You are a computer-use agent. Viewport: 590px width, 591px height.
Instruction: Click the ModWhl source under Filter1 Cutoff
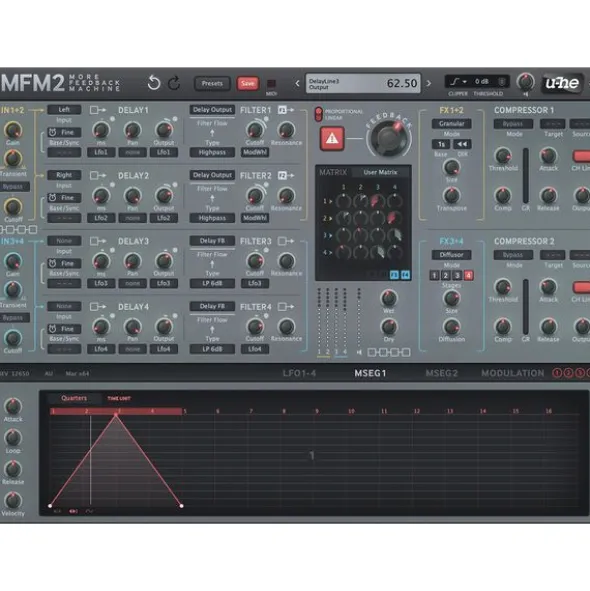(255, 152)
